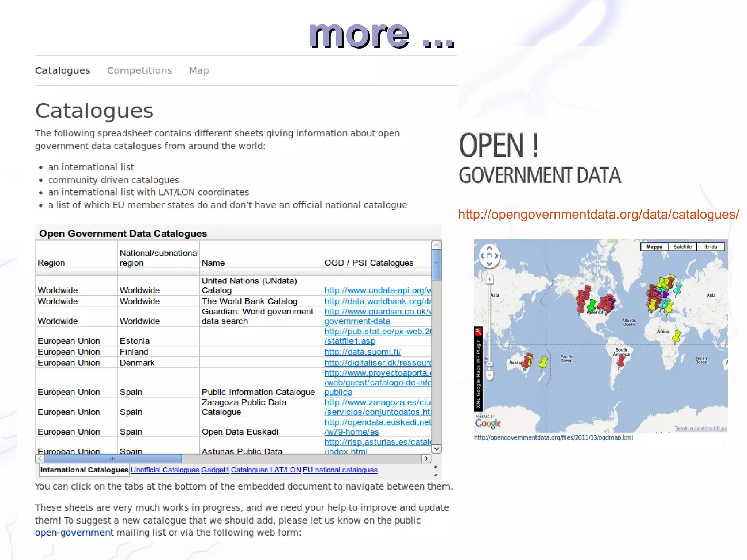This screenshot has width=747, height=560.
Task: Click the green pushpin in North America
Action: [x=592, y=305]
